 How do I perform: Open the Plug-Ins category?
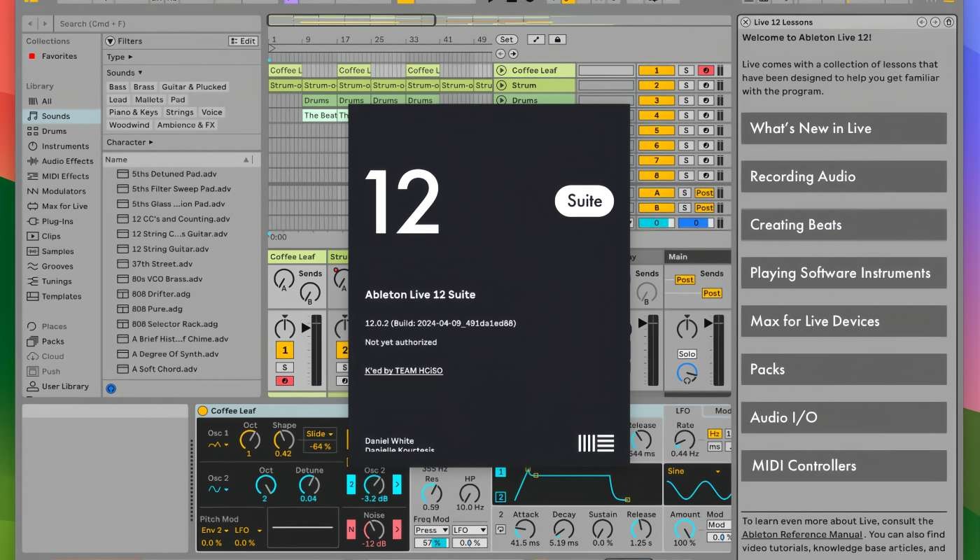[x=57, y=221]
